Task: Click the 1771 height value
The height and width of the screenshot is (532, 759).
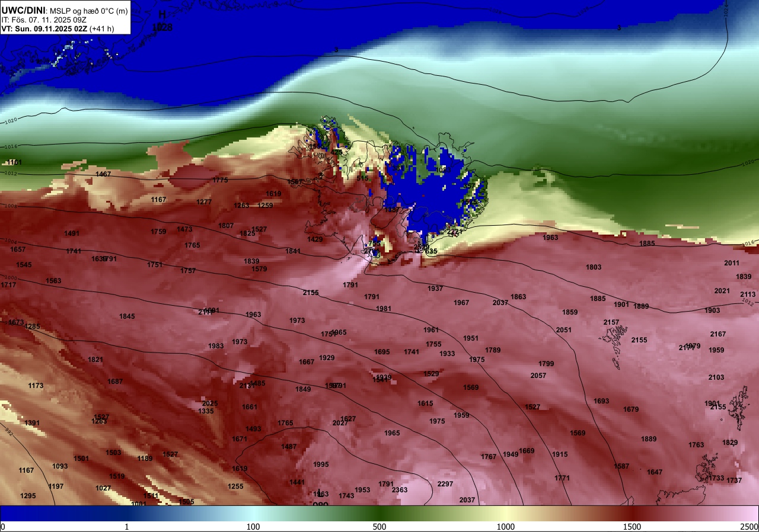Action: [x=562, y=478]
